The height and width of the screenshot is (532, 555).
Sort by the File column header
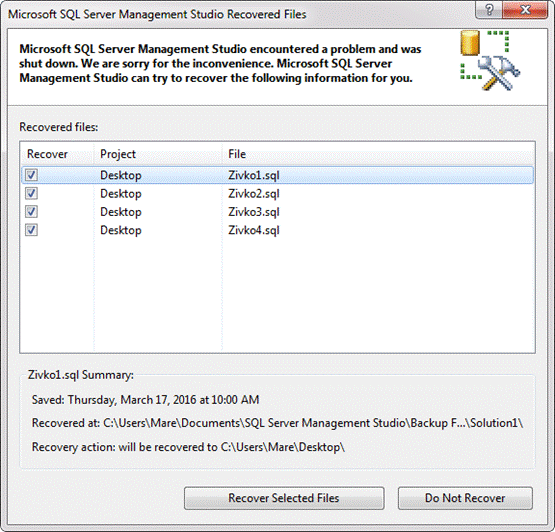tap(378, 154)
